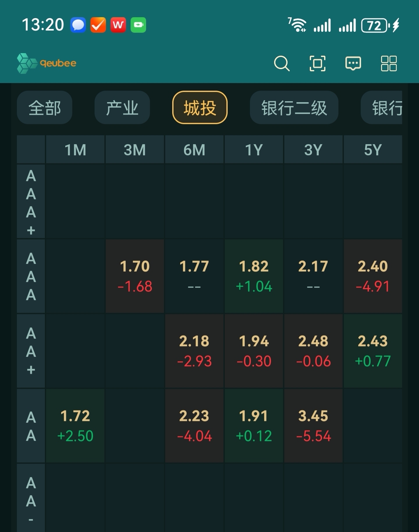Tap the AAA 3M cell showing 1.70
This screenshot has width=419, height=532.
135,276
